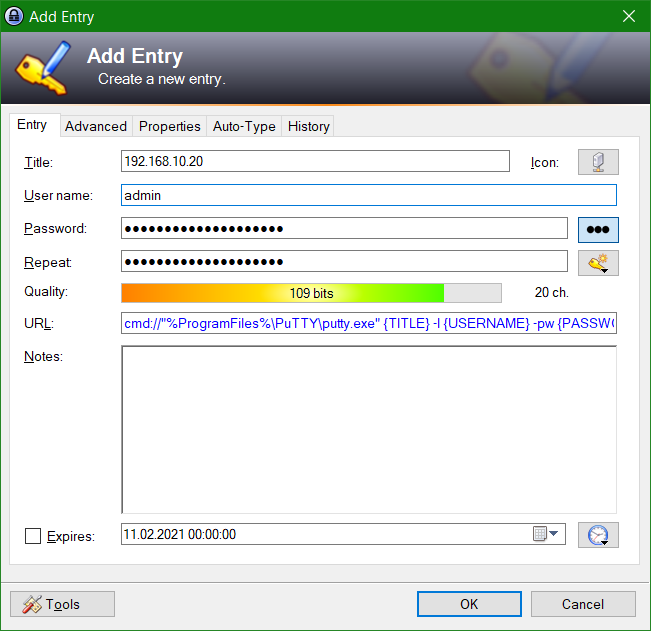
Task: Switch to the Properties tab
Action: click(169, 126)
